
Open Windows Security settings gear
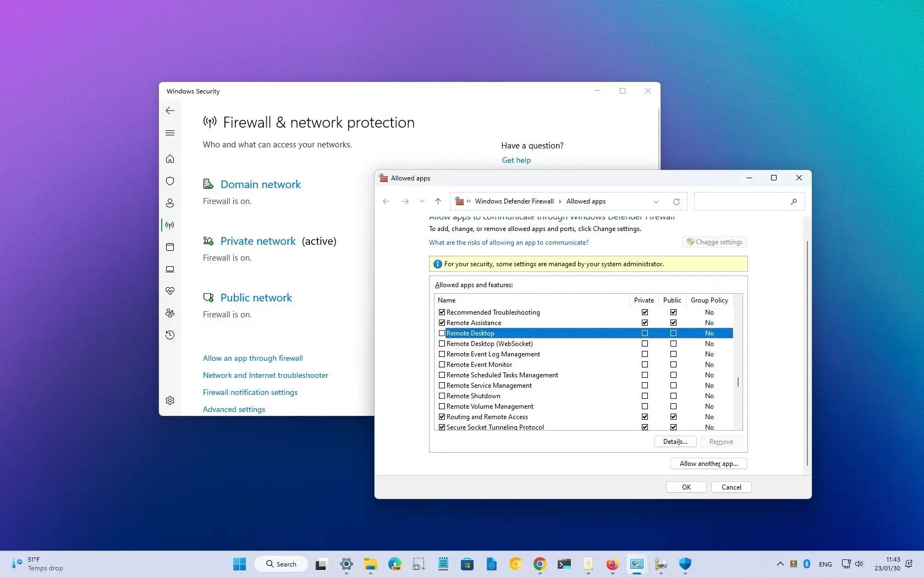pos(170,400)
